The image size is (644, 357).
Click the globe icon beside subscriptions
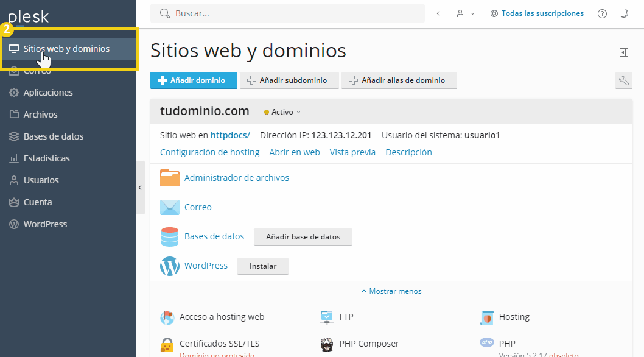coord(494,13)
